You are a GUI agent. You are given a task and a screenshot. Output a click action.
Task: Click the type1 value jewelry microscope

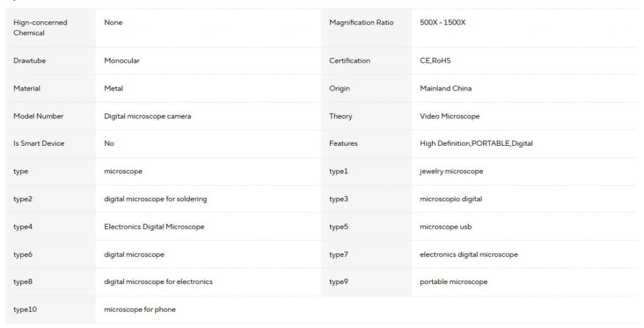click(451, 171)
